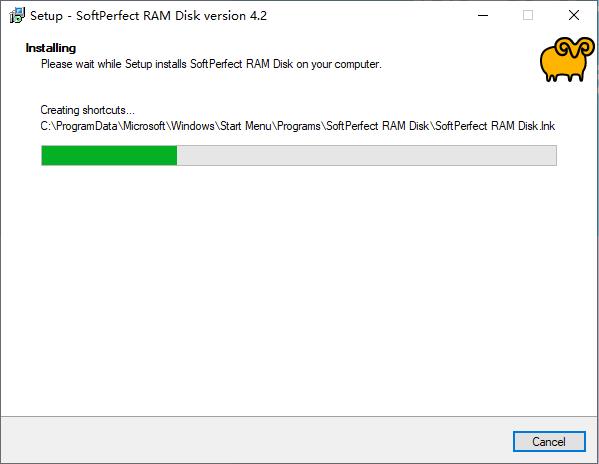Click the green filled part of progress bar
The image size is (599, 464).
[x=109, y=155]
